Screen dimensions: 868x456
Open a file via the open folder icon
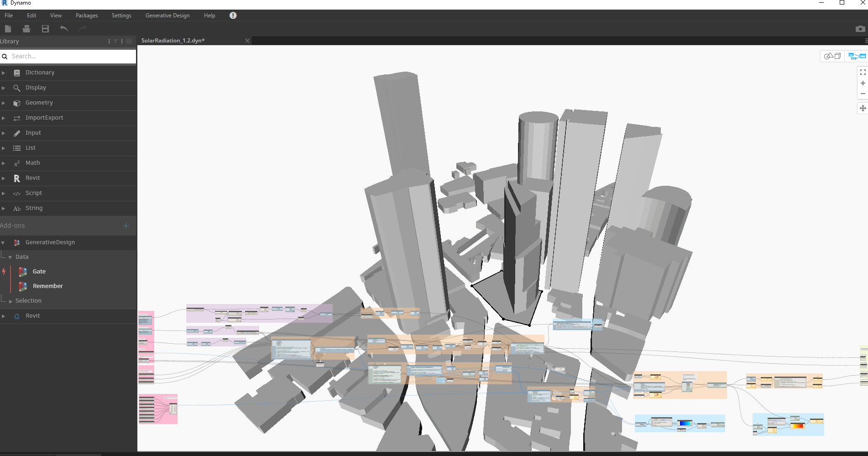[x=26, y=28]
